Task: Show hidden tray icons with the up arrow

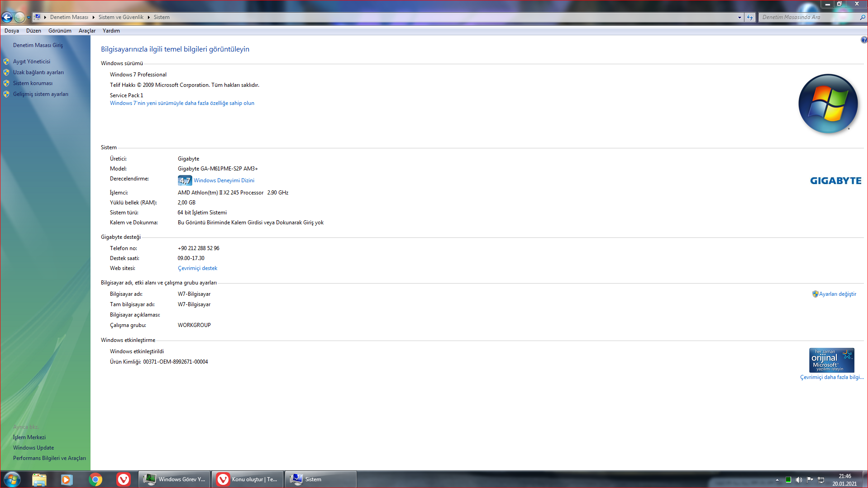Action: tap(777, 480)
